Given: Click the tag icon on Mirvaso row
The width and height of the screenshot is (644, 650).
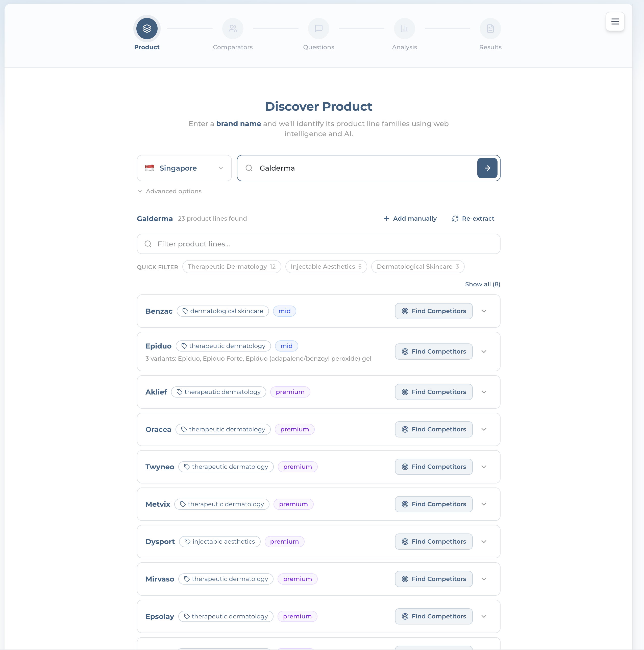Looking at the screenshot, I should click(x=187, y=579).
